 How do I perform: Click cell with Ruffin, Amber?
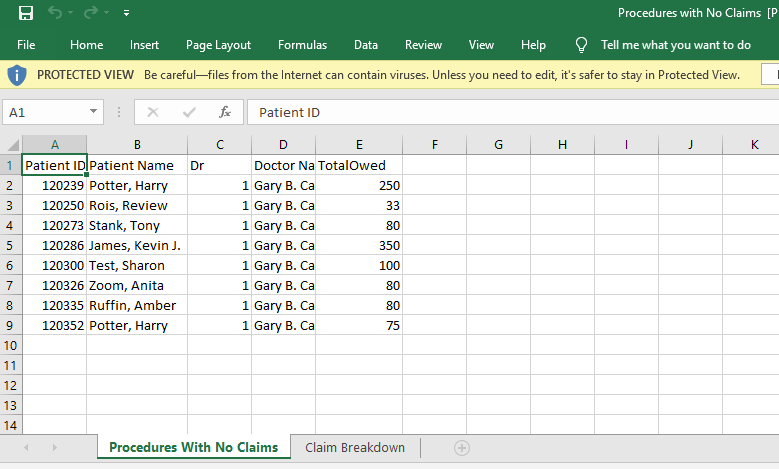click(136, 305)
